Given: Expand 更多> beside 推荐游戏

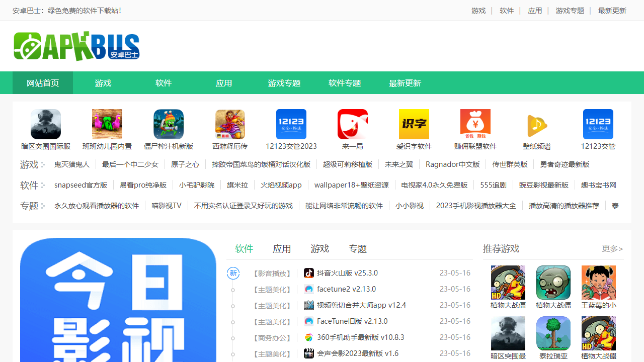Looking at the screenshot, I should pos(612,248).
